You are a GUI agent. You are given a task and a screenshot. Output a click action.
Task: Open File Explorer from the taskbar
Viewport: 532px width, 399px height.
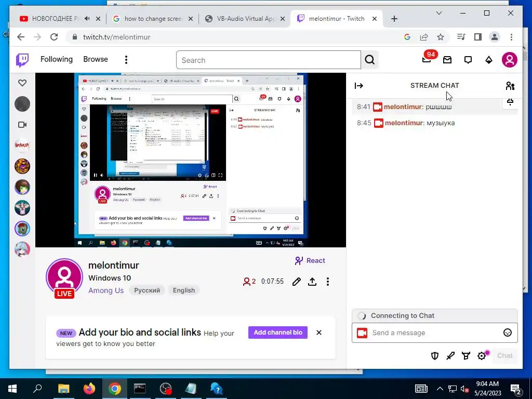(63, 389)
